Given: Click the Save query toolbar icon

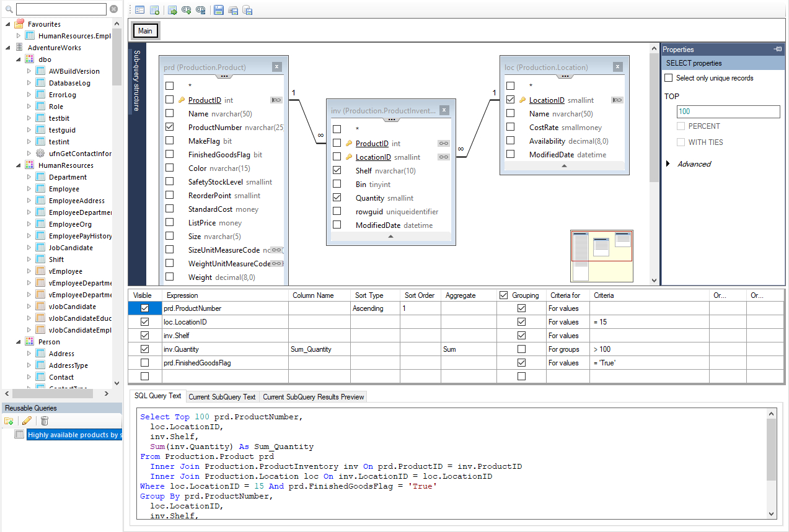Looking at the screenshot, I should point(218,10).
